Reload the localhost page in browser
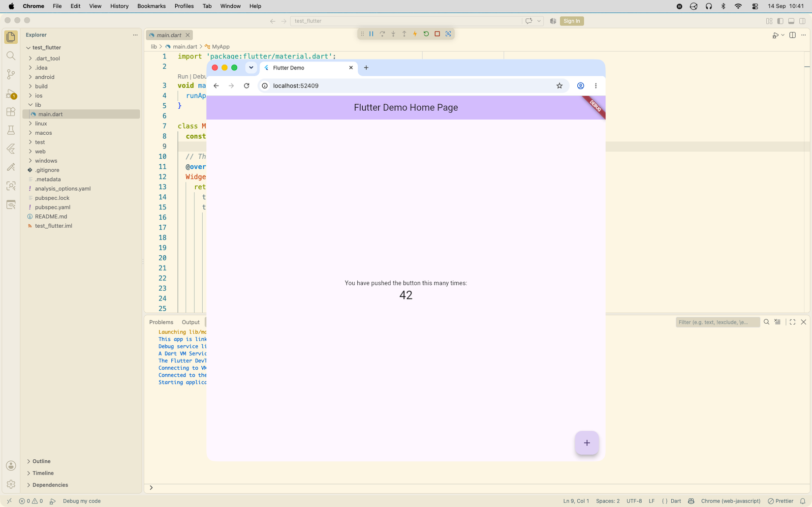 pos(247,86)
